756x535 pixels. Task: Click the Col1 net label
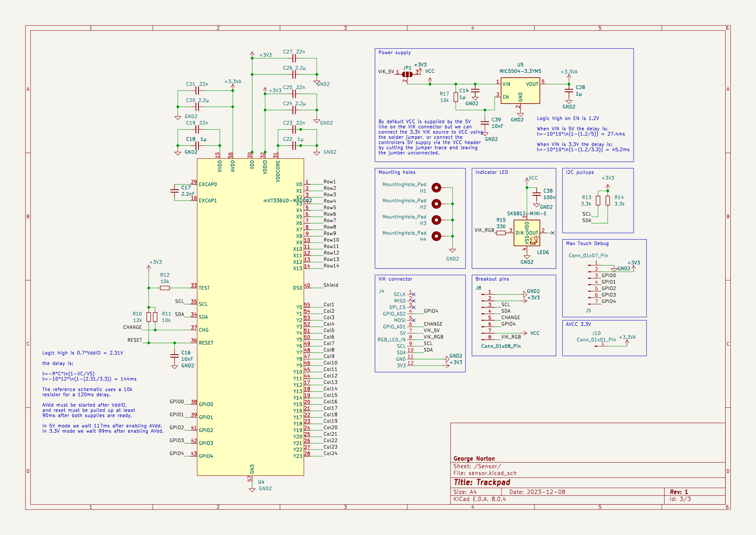(329, 305)
